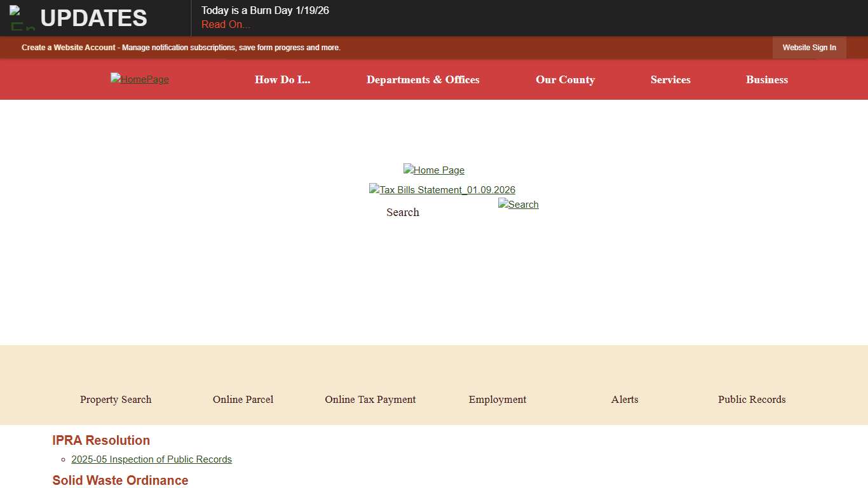Open the Our County menu
This screenshot has width=868, height=488.
(x=565, y=79)
